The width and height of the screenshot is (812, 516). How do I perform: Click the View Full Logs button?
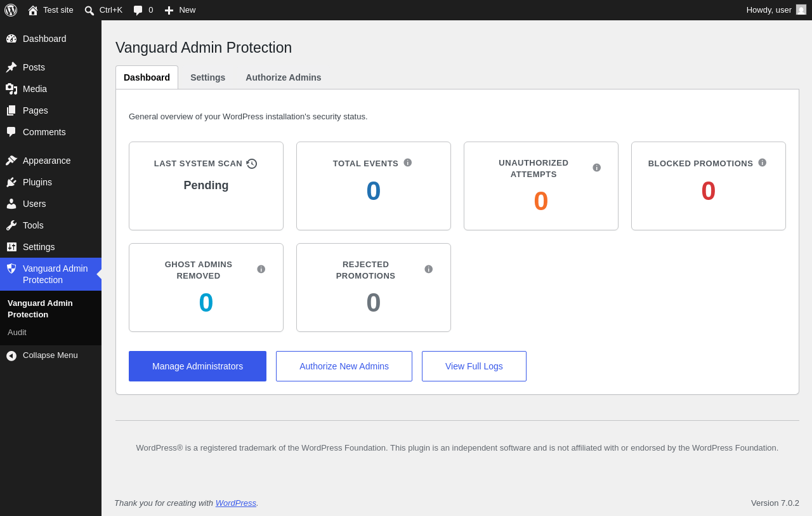coord(474,366)
